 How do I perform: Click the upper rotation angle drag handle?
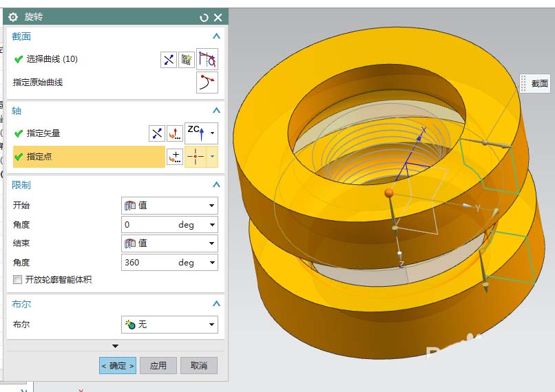tap(485, 142)
